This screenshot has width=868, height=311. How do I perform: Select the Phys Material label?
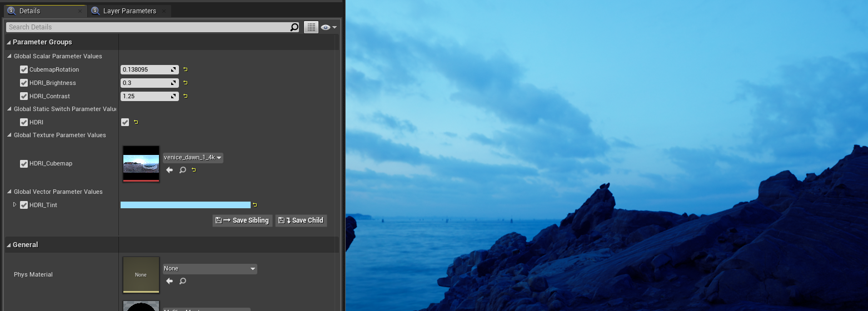coord(33,275)
